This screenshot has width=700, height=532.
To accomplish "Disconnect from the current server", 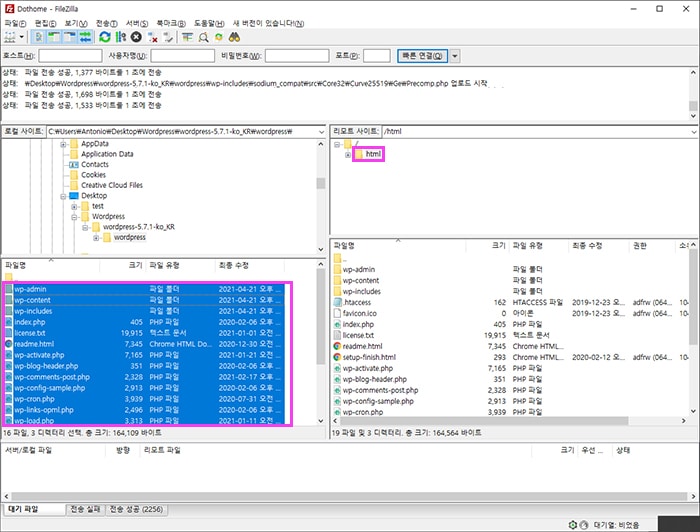I will coord(152,37).
